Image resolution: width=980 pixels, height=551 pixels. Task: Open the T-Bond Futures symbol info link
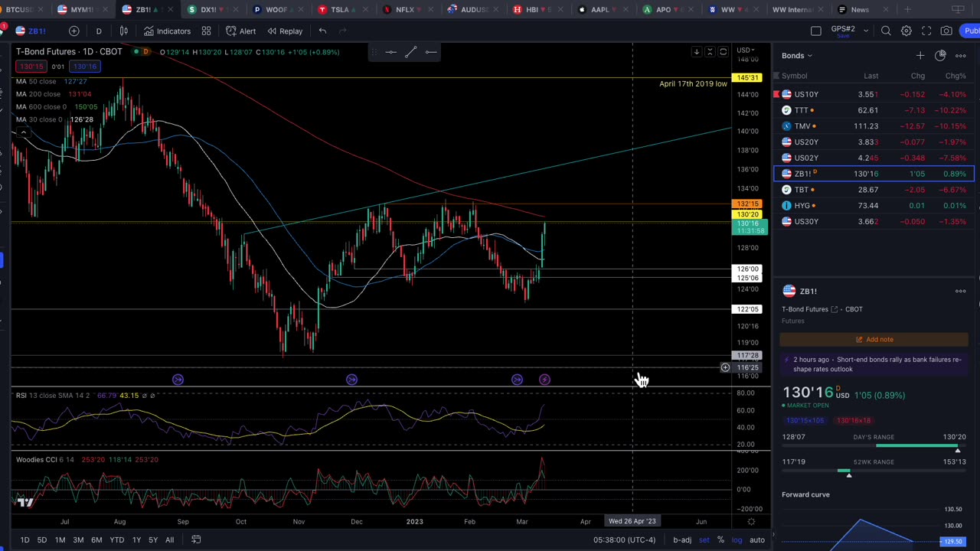(x=810, y=309)
